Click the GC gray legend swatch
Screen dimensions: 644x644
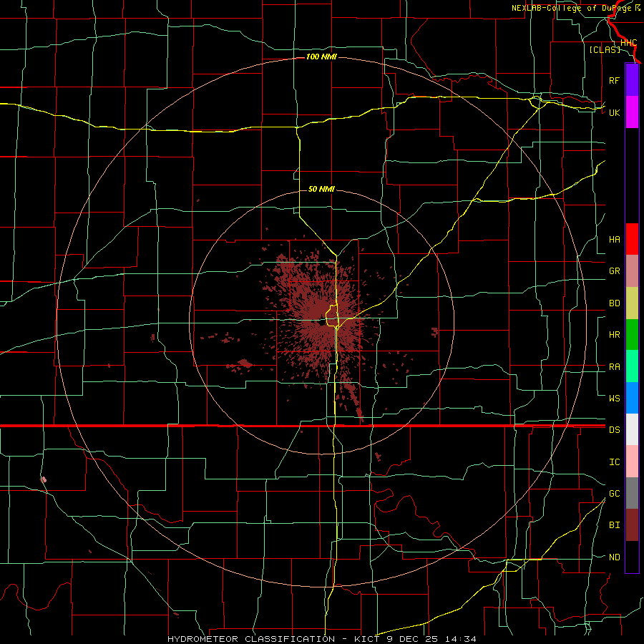point(632,493)
